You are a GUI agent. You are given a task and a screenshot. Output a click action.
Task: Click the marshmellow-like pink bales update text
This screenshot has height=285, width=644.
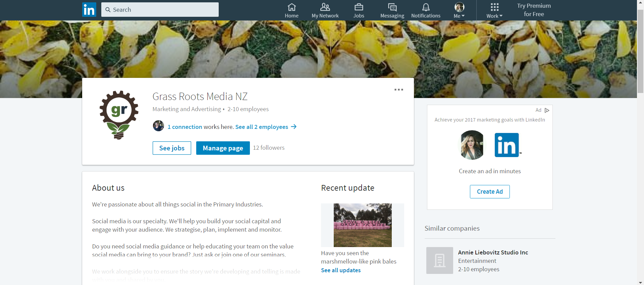(359, 257)
